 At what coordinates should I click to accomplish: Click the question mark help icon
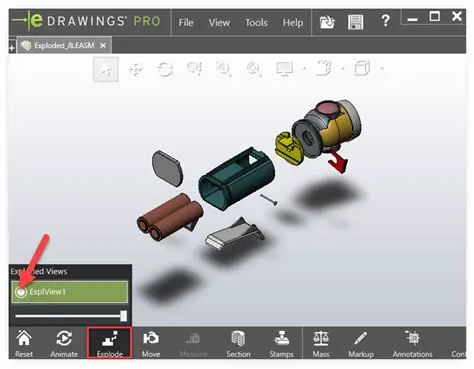(x=385, y=21)
